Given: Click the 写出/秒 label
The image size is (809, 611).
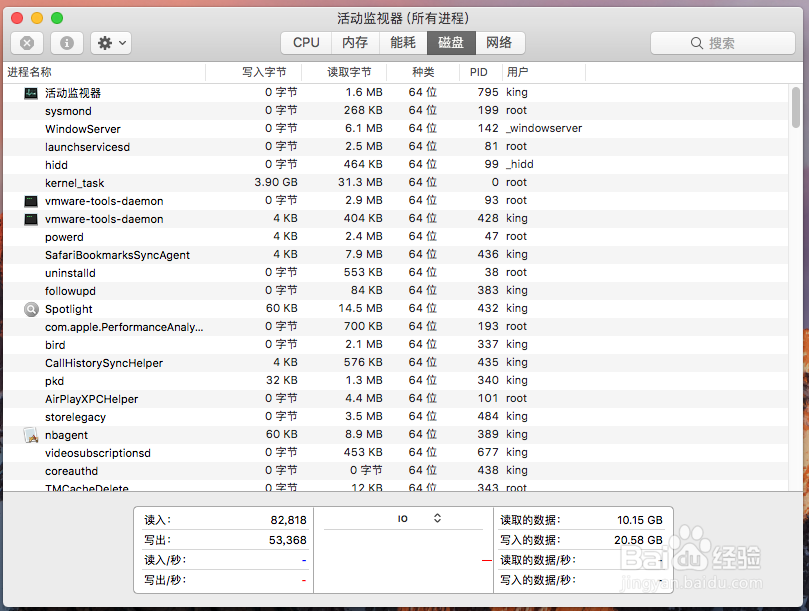Looking at the screenshot, I should (x=165, y=580).
